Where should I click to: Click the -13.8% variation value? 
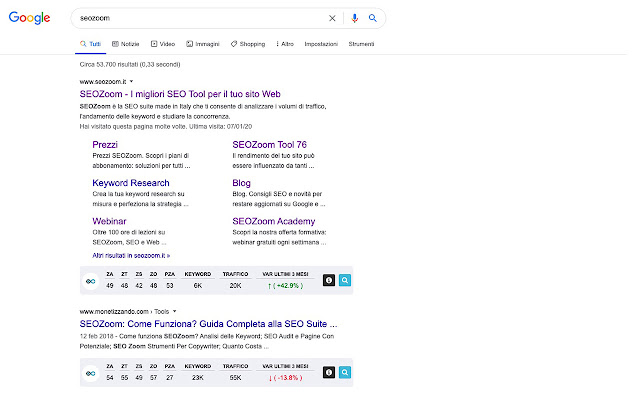pos(285,378)
